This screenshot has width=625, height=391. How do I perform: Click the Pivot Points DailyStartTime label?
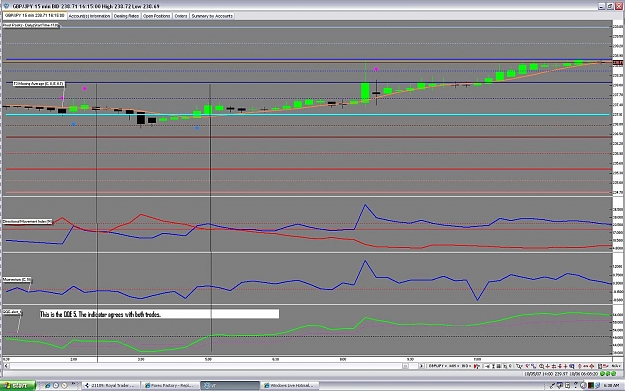click(31, 25)
